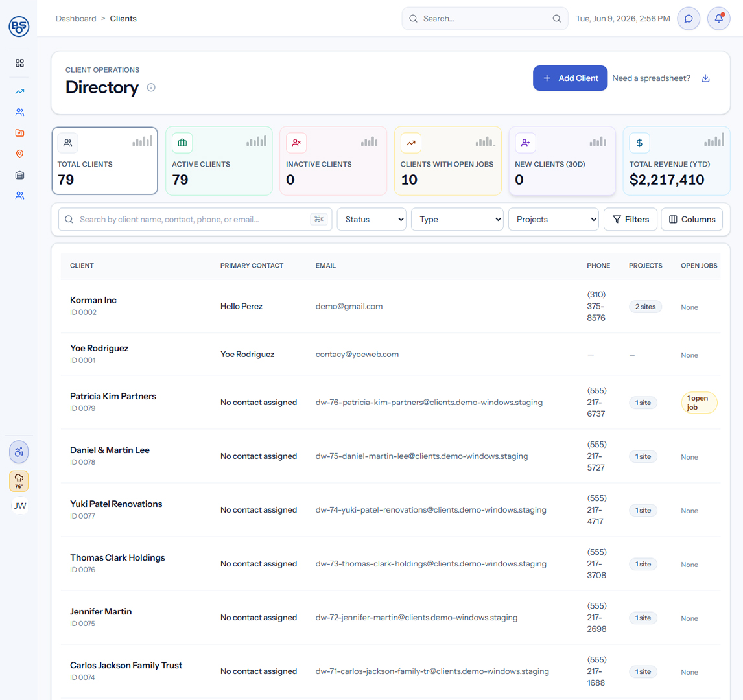Click the BS company logo icon
This screenshot has width=743, height=700.
19,26
